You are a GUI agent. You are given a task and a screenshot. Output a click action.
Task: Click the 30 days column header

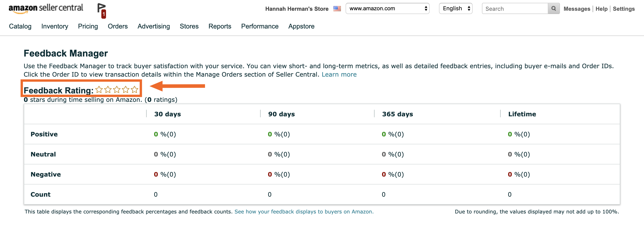(x=167, y=114)
